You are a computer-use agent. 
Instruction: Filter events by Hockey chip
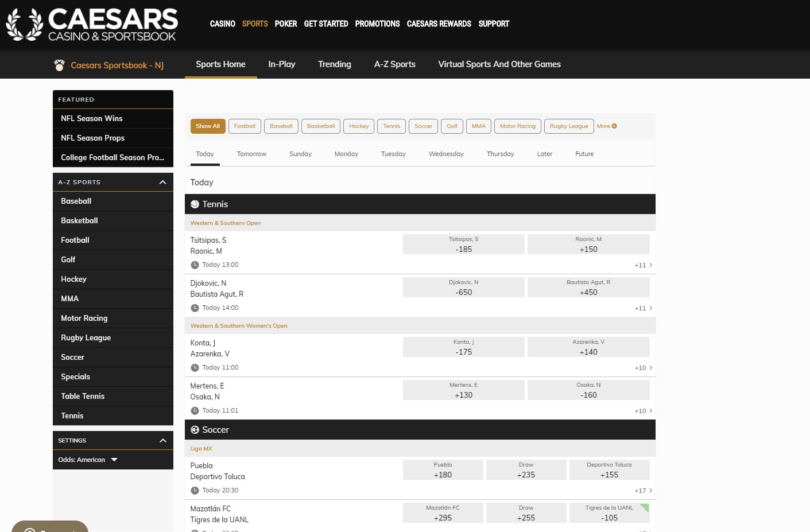tap(359, 126)
